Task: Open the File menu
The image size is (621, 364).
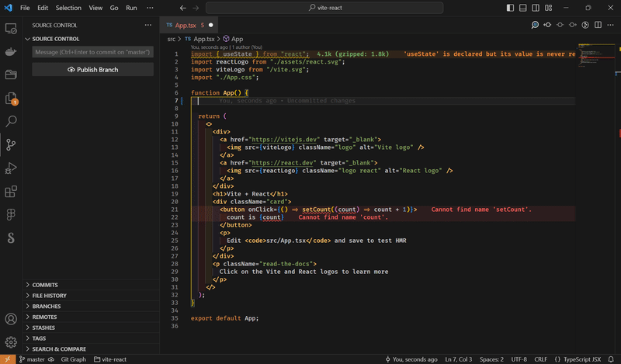Action: click(x=25, y=8)
